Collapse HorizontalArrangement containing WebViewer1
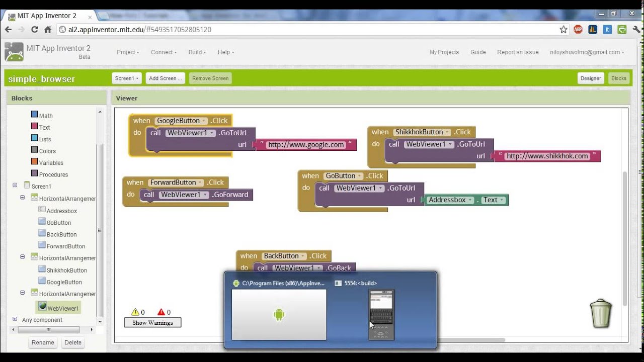This screenshot has width=644, height=362. (x=23, y=293)
